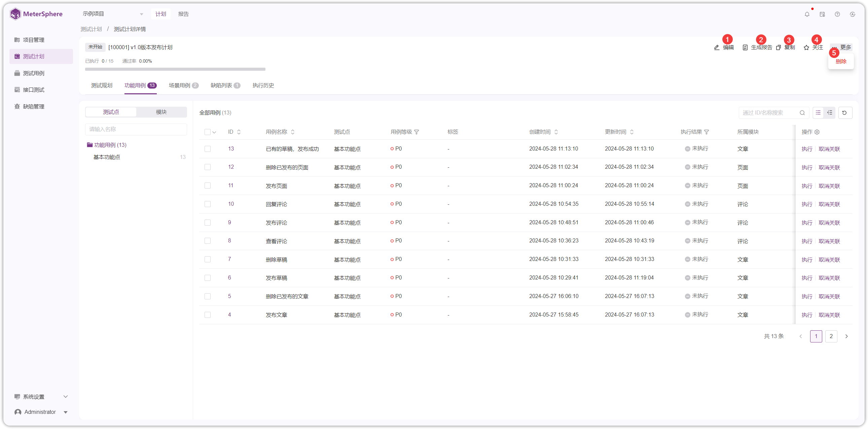The image size is (868, 429).
Task: Click the MeterSphere logo
Action: click(x=36, y=14)
